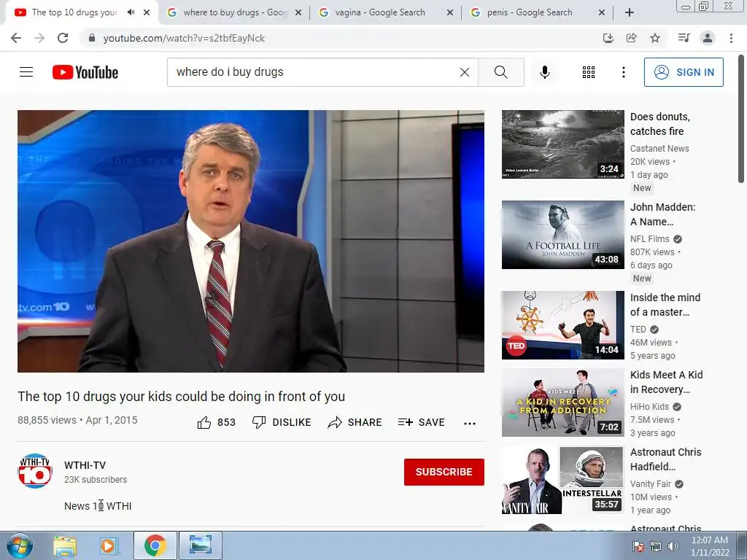Click the video title 'The top 10 drugs'
Image resolution: width=747 pixels, height=560 pixels.
pyautogui.click(x=181, y=396)
